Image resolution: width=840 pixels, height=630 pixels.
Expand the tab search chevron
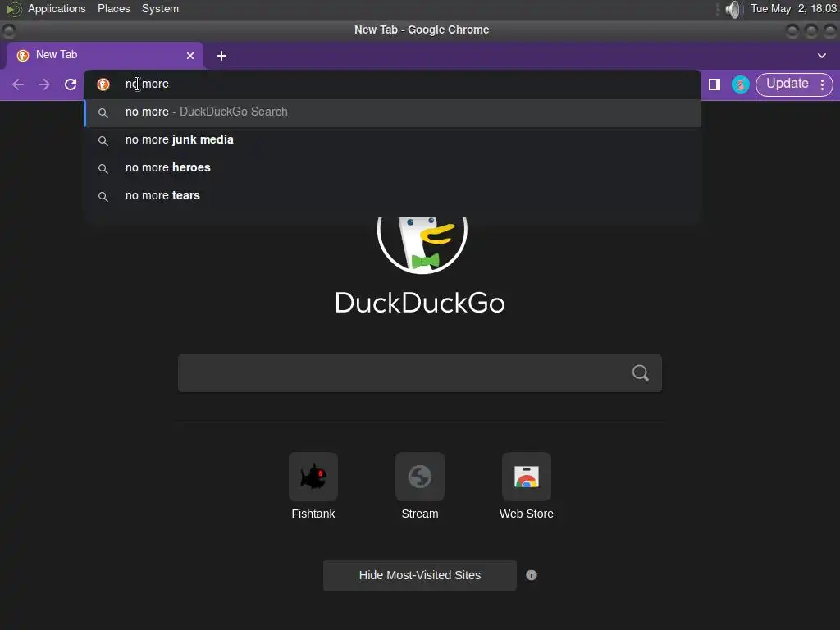point(822,56)
